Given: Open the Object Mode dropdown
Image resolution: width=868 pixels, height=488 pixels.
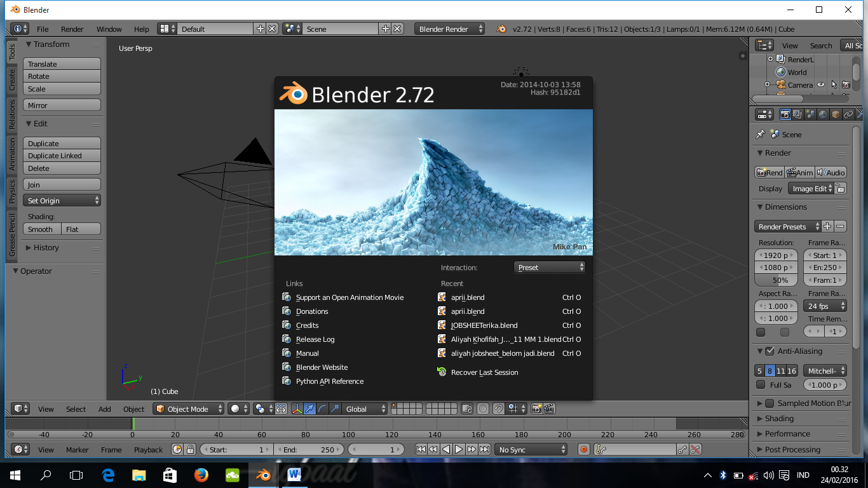Looking at the screenshot, I should coord(189,409).
